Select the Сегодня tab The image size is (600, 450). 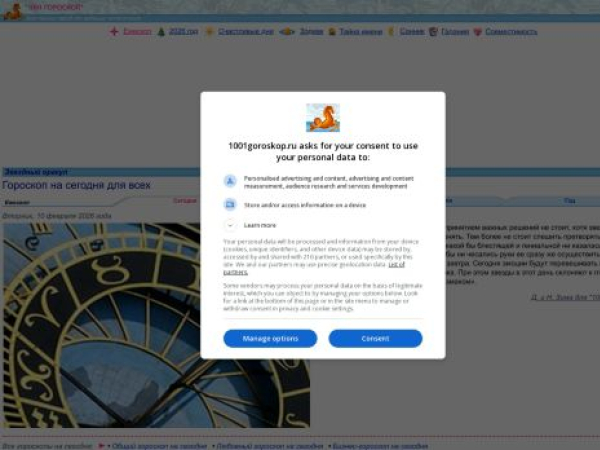click(x=185, y=201)
